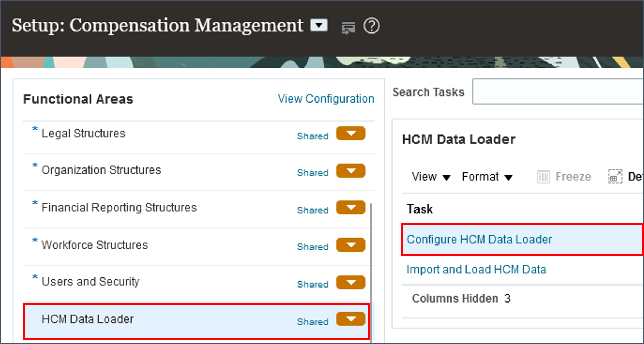Screen dimensions: 644x344
Task: Open orange dropdown for Financial Reporting Structures
Action: [x=351, y=207]
